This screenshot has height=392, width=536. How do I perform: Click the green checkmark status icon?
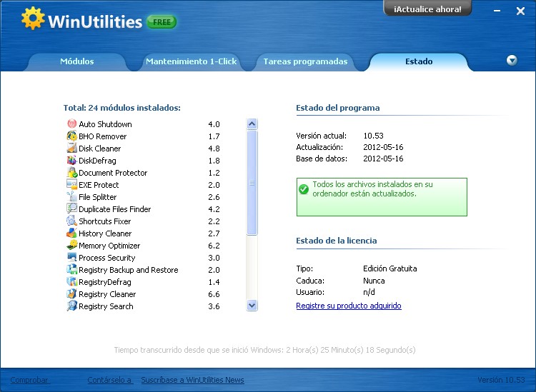coord(304,189)
